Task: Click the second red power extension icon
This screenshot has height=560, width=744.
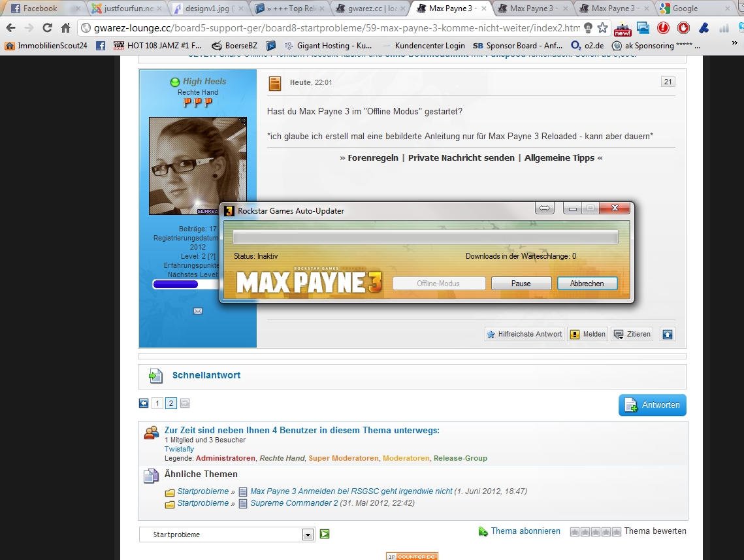Action: 683,28
